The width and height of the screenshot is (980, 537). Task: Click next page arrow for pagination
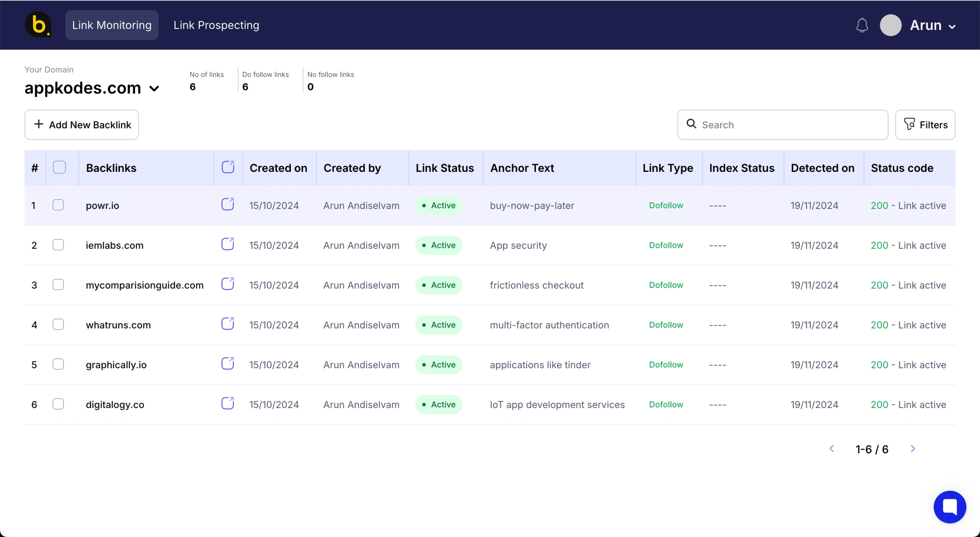coord(913,449)
